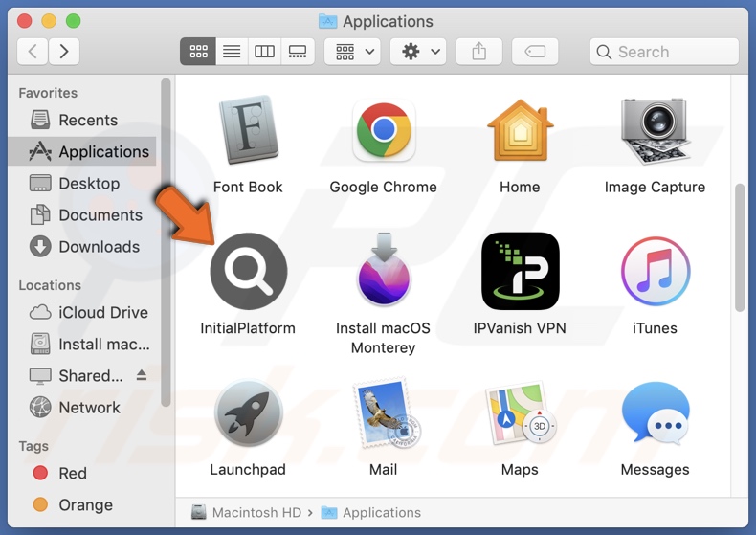Click the InitialPlatform label text
The width and height of the screenshot is (756, 535).
coord(248,328)
